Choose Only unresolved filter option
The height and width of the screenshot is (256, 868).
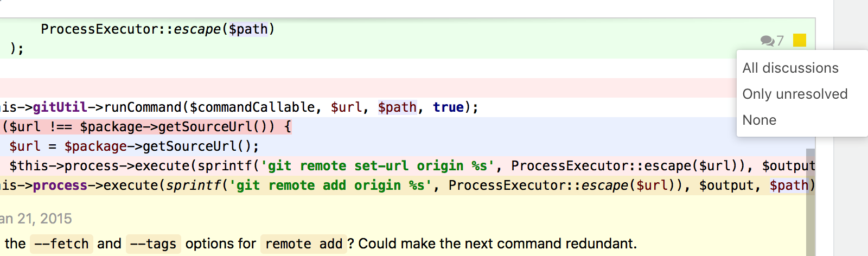click(795, 94)
